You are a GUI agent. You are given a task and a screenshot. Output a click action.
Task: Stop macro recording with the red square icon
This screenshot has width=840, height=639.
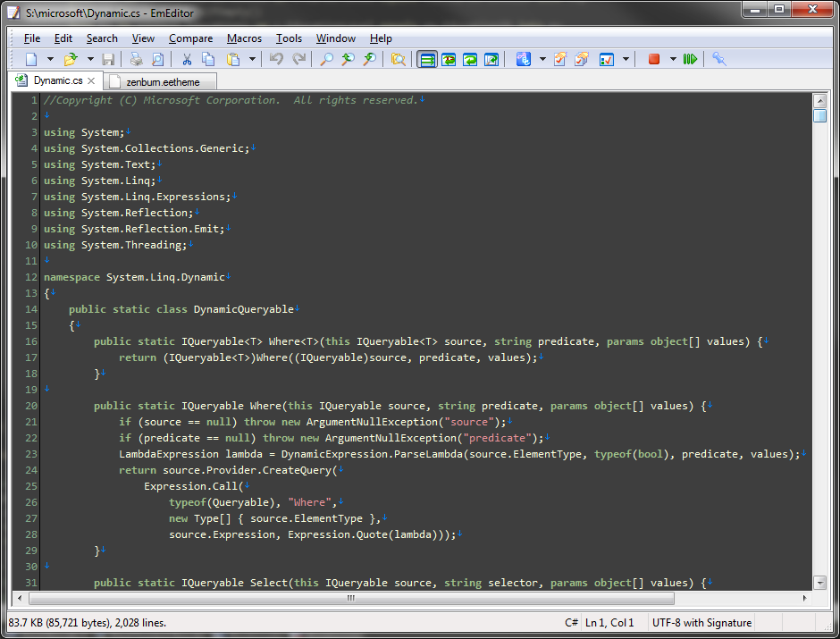click(652, 58)
